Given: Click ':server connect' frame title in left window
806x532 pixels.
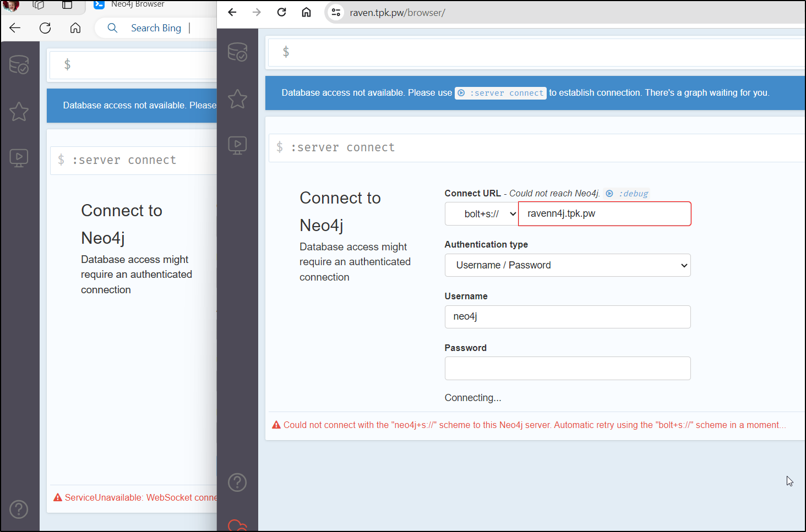Looking at the screenshot, I should point(124,160).
